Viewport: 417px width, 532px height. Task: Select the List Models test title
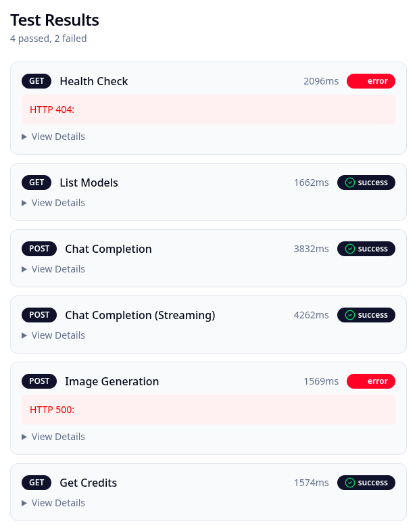(89, 183)
